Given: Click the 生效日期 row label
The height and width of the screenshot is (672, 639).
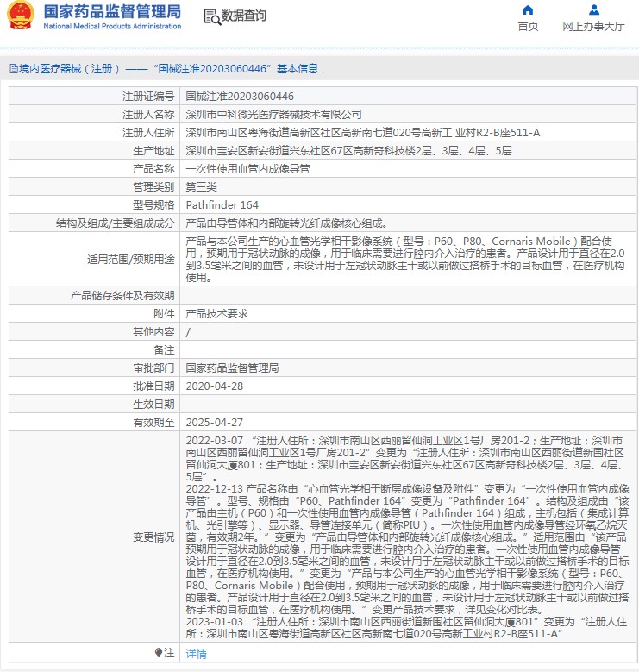Looking at the screenshot, I should [153, 404].
